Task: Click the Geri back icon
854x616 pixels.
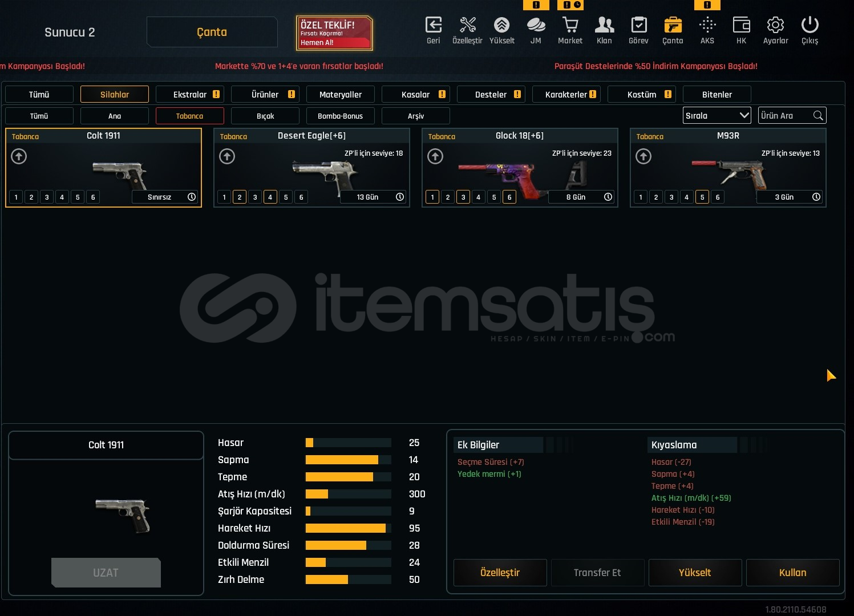Action: tap(434, 26)
